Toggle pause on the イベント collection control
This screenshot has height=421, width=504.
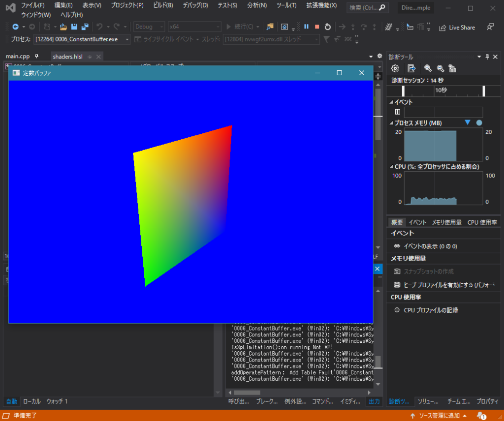[398, 112]
